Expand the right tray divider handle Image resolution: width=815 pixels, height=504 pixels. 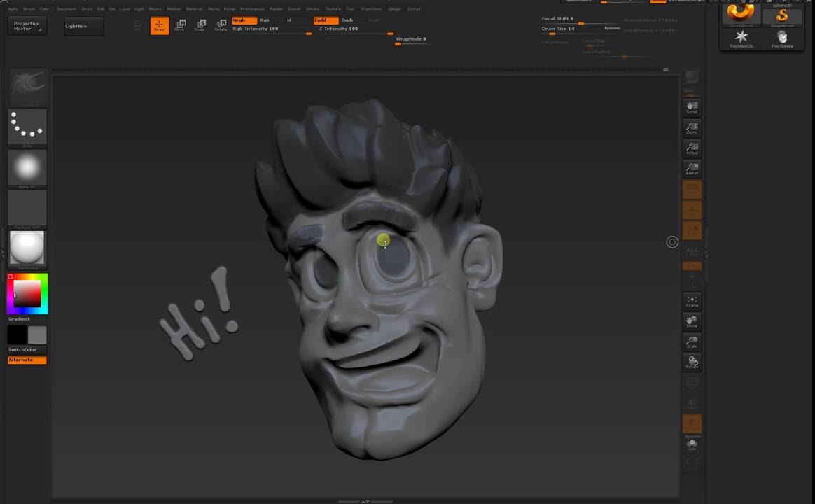705,253
